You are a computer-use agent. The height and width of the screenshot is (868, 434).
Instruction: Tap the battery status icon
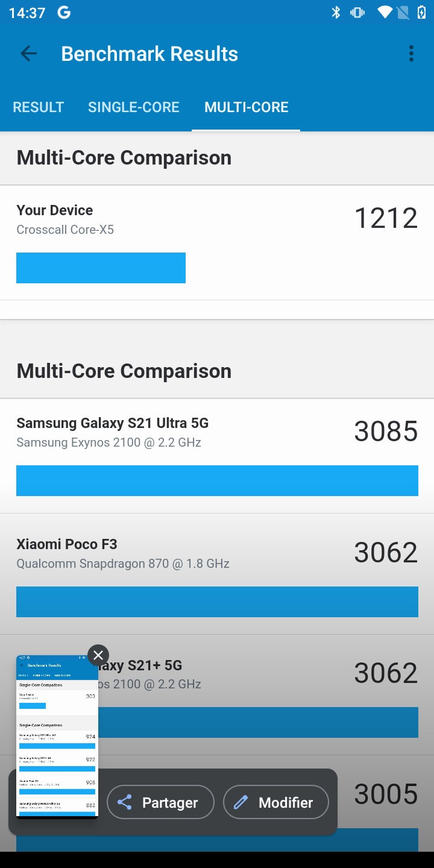(422, 13)
